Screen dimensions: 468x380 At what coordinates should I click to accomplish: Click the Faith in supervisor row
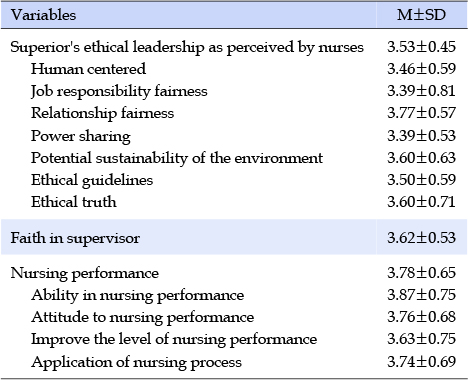234,237
